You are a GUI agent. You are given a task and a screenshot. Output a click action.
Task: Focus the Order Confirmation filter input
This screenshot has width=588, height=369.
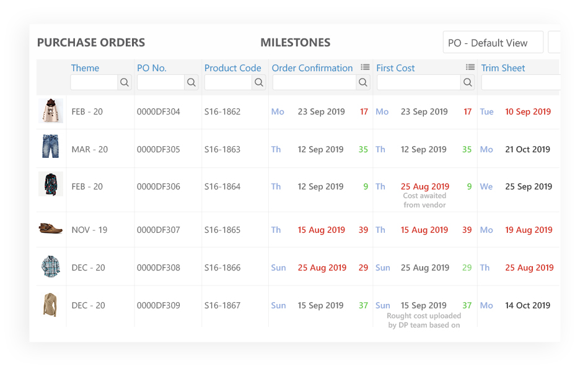[x=314, y=82]
